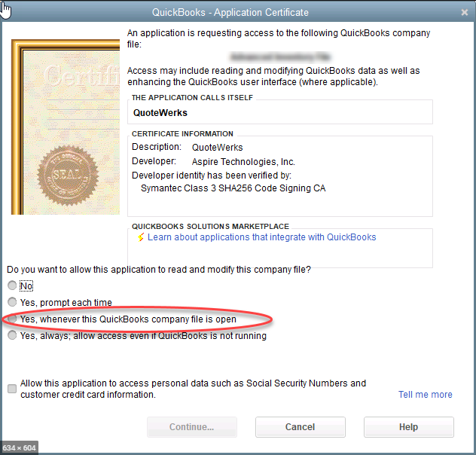476x455 pixels.
Task: Open "Learn about applications that integrate" link
Action: pos(261,237)
